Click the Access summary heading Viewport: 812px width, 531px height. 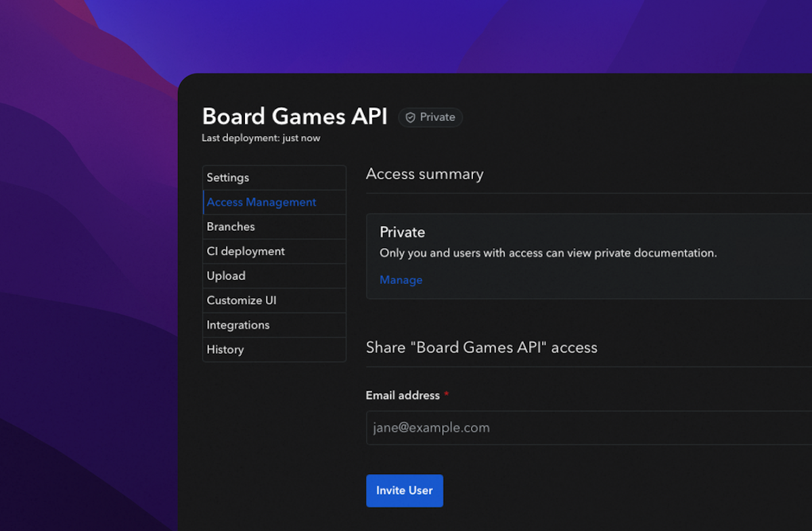tap(424, 174)
